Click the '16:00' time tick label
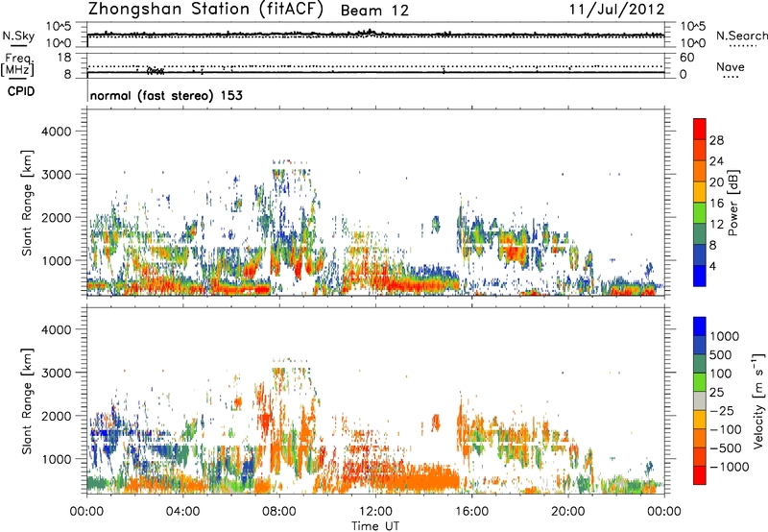This screenshot has width=768, height=532. (471, 512)
